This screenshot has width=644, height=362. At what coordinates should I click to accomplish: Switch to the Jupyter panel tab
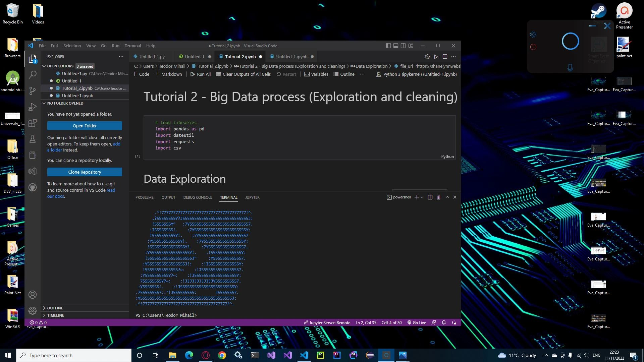coord(252,197)
